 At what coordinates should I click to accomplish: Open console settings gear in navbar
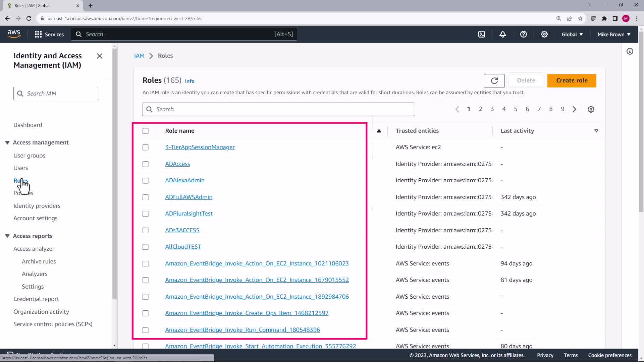tap(544, 34)
